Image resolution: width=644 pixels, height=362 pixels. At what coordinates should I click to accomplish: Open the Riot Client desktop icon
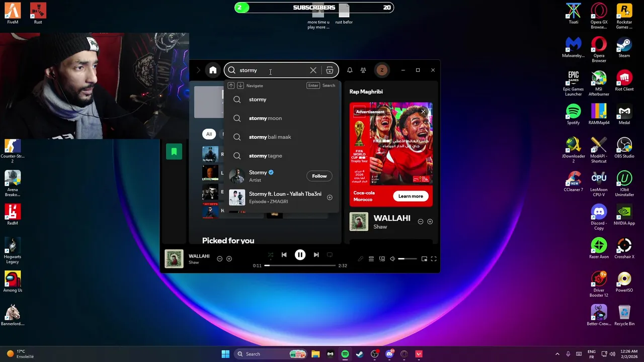[624, 81]
